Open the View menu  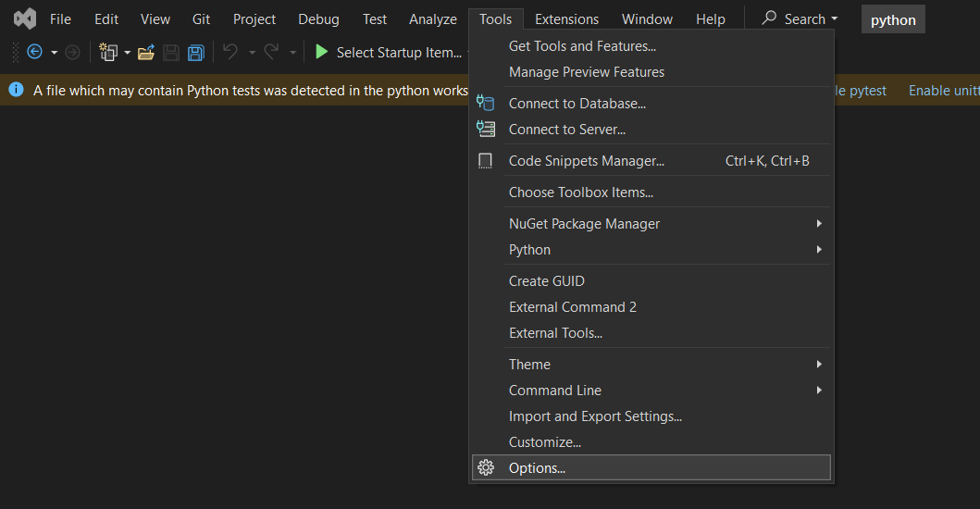[x=155, y=19]
